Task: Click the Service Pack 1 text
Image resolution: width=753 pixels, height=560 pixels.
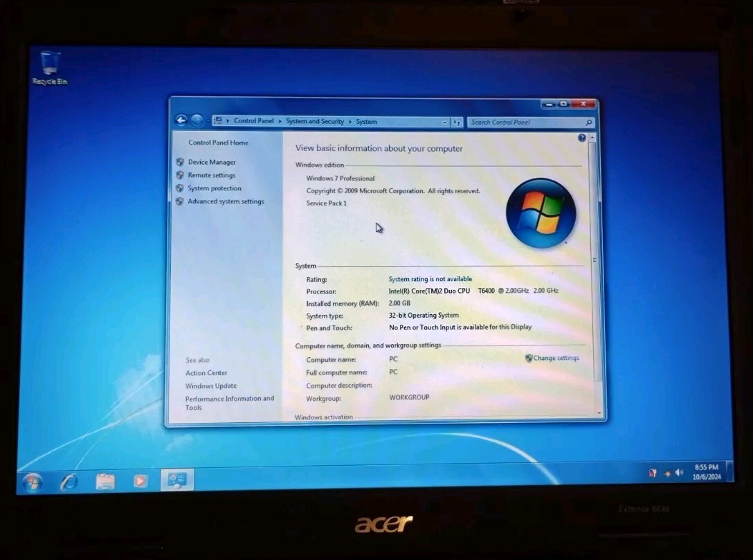Action: tap(326, 203)
